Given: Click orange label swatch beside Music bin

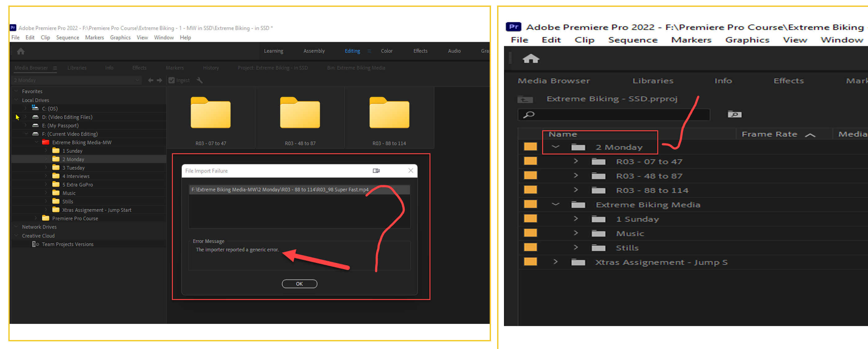Looking at the screenshot, I should pyautogui.click(x=530, y=233).
